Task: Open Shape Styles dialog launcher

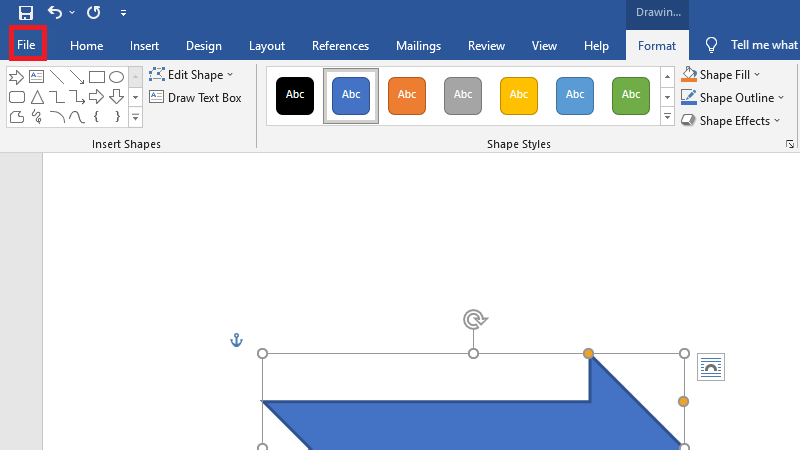Action: click(x=790, y=145)
